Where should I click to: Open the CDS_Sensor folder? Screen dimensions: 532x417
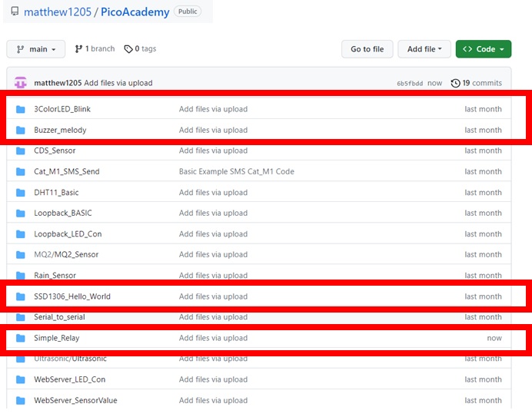55,151
